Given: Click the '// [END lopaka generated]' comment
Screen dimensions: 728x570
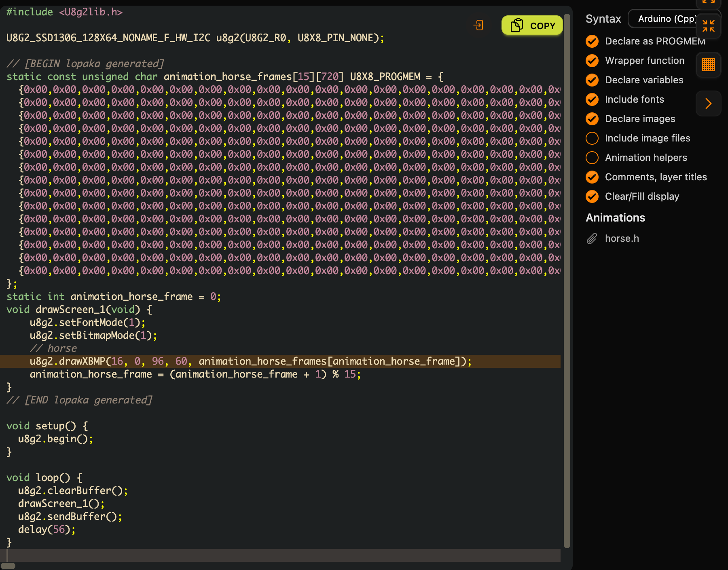Looking at the screenshot, I should [x=80, y=400].
